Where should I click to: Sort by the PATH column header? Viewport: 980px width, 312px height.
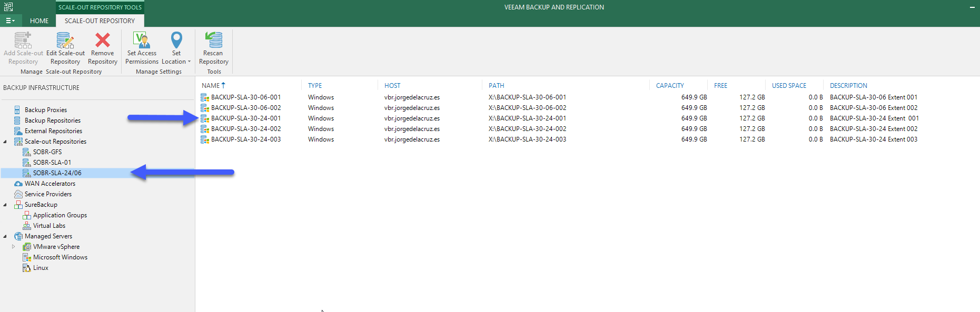point(497,86)
